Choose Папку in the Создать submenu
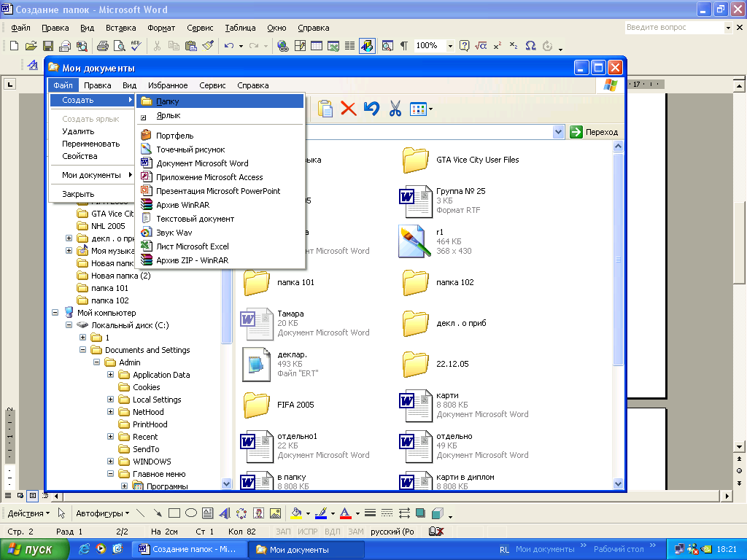This screenshot has width=747, height=560. click(x=220, y=101)
